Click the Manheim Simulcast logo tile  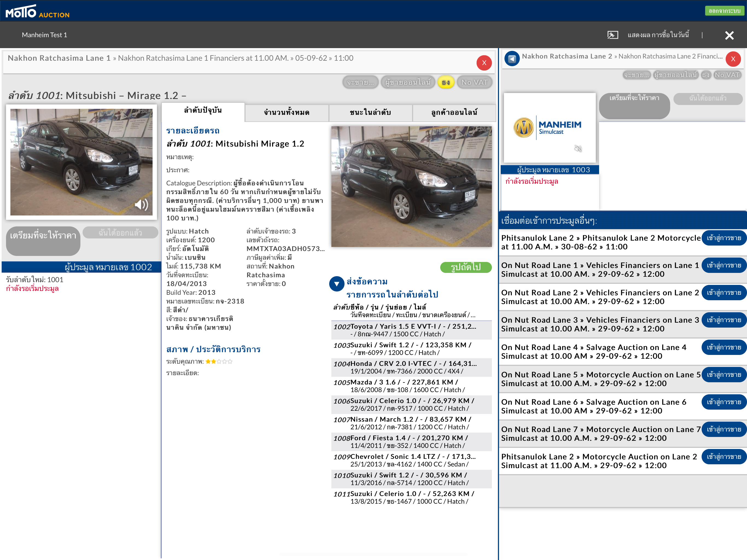(549, 128)
